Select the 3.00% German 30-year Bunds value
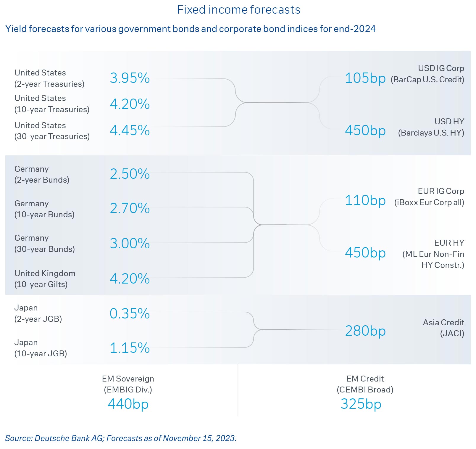The image size is (476, 449). [x=130, y=244]
